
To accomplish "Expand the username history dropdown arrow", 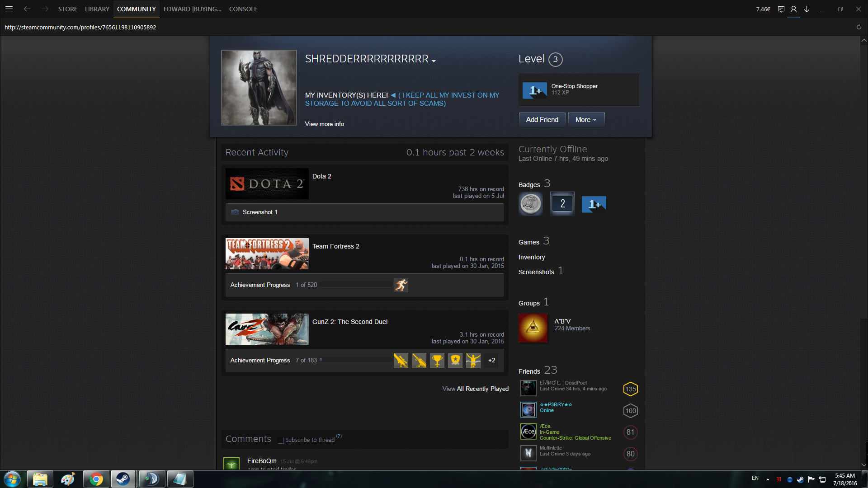I will click(x=434, y=61).
